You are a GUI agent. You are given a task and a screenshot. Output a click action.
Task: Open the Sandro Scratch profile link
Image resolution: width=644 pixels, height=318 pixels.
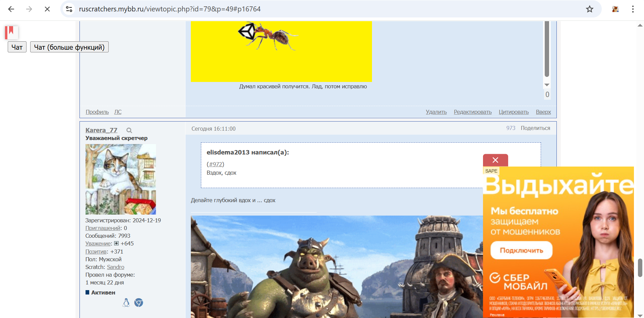coord(116,267)
